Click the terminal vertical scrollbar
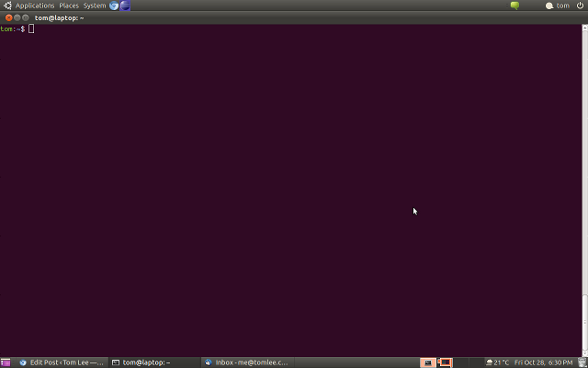This screenshot has height=368, width=588. click(x=584, y=190)
